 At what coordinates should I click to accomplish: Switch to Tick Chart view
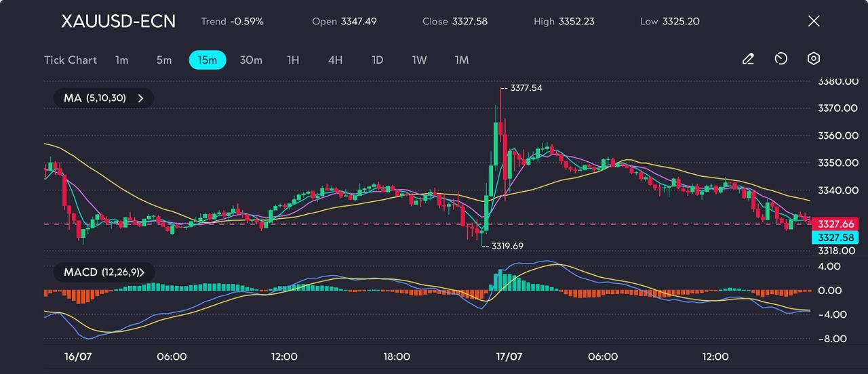(x=71, y=60)
